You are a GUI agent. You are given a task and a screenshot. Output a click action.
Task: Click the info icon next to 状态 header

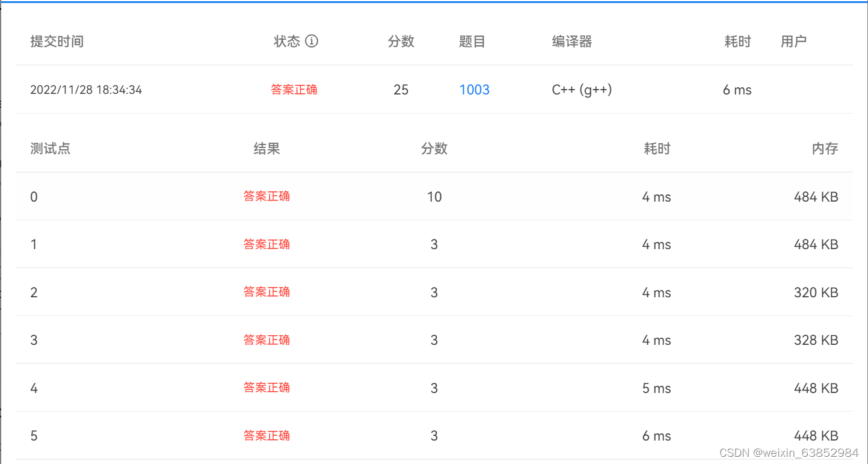pyautogui.click(x=310, y=41)
